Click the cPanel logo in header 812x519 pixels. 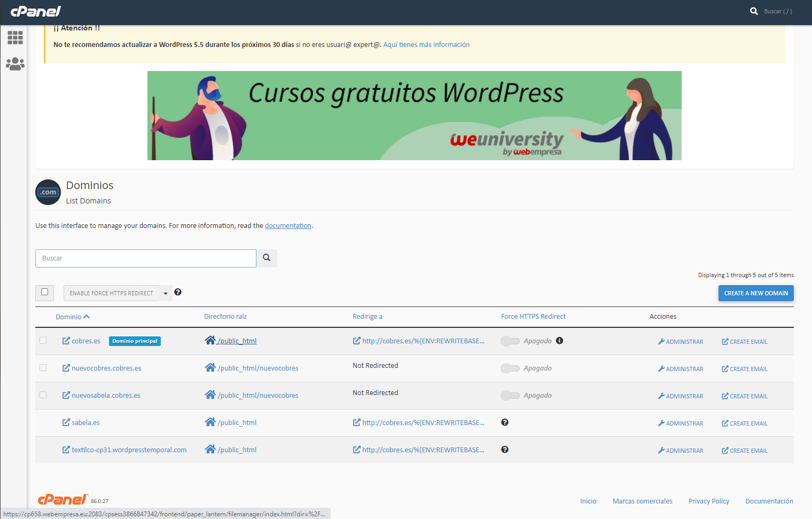(36, 11)
